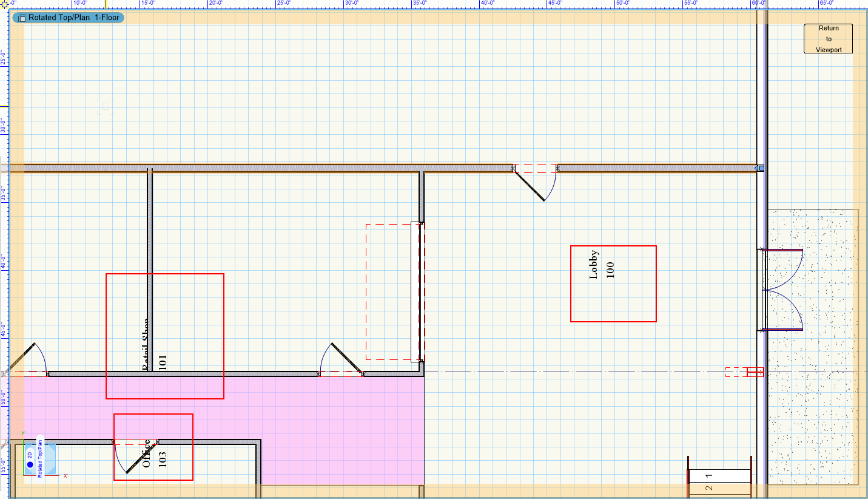868x499 pixels.
Task: Select the small red window symbol in the wall
Action: tap(744, 372)
